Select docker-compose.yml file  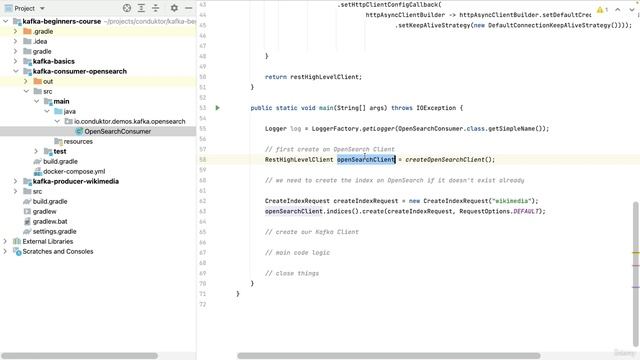click(74, 171)
